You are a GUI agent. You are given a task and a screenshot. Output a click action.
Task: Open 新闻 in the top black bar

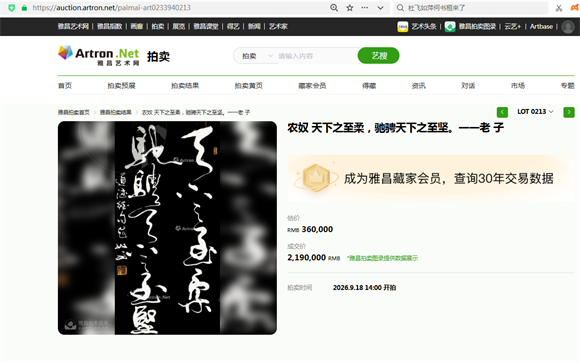254,26
